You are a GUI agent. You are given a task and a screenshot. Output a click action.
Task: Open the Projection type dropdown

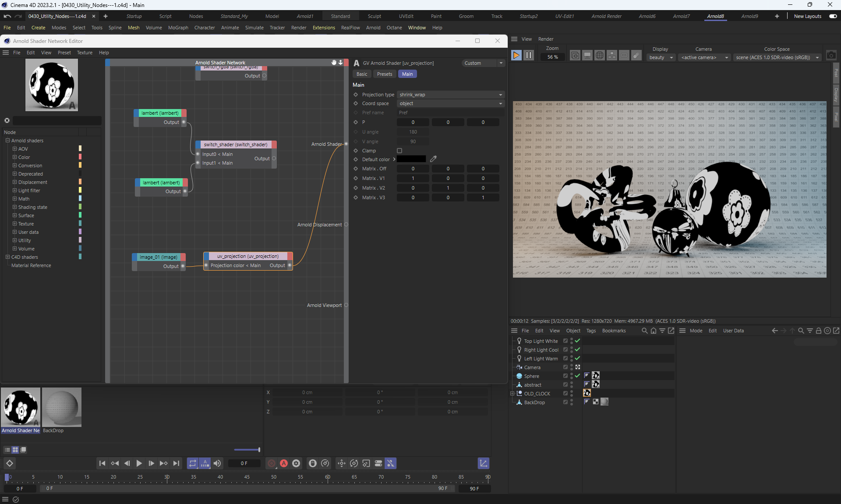(450, 95)
